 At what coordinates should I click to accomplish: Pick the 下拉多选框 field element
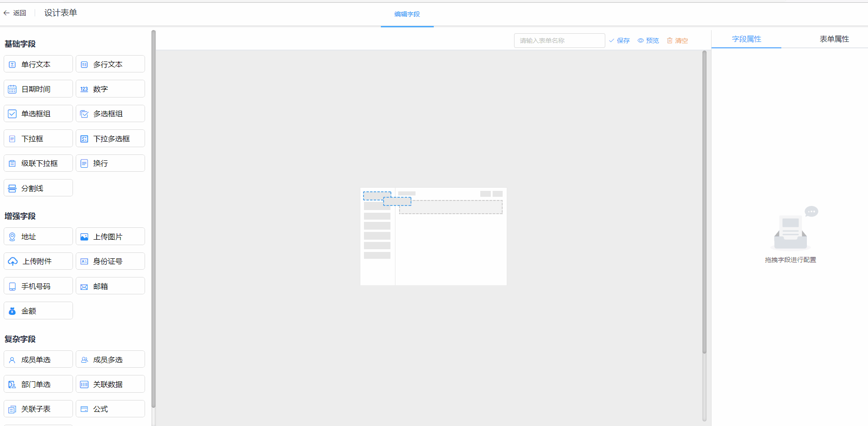tap(110, 139)
